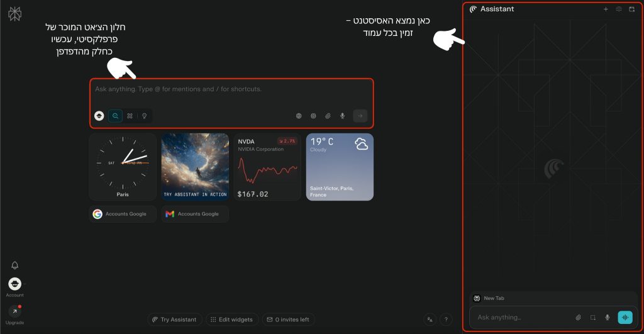The image size is (644, 334).
Task: Switch to the Labs lightbulb mode
Action: 144,116
